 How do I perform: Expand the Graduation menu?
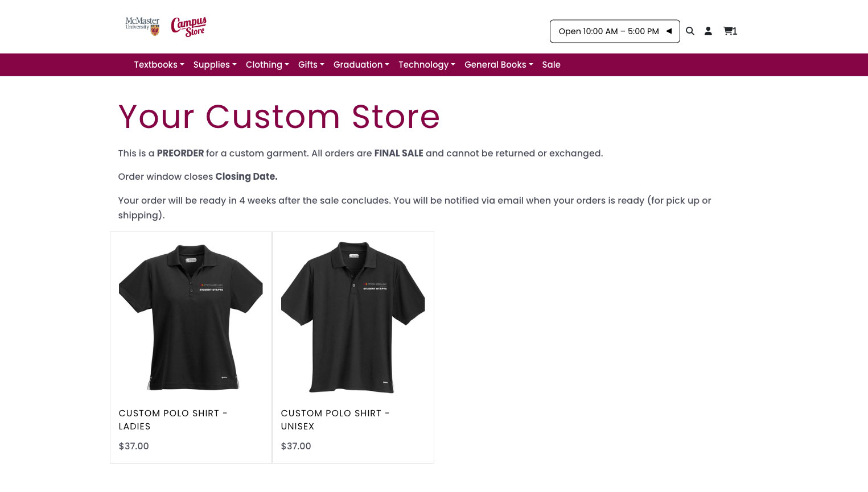click(361, 65)
